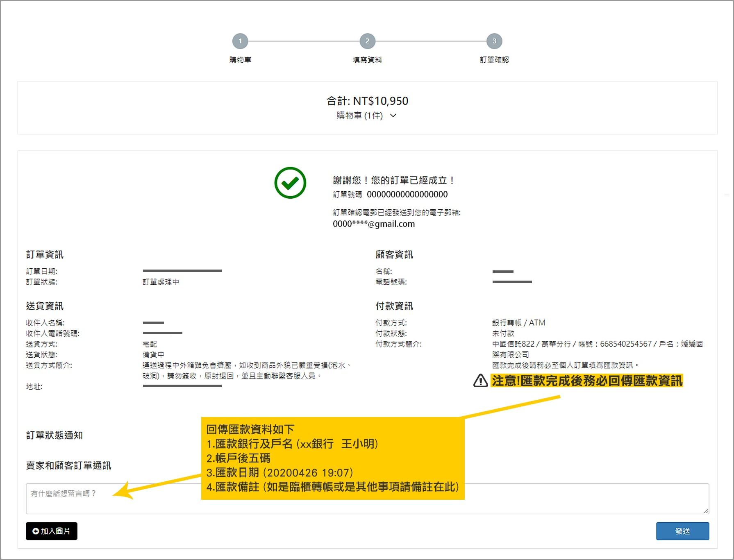
Task: Click the 訂單狀態通知 heading
Action: coord(55,435)
